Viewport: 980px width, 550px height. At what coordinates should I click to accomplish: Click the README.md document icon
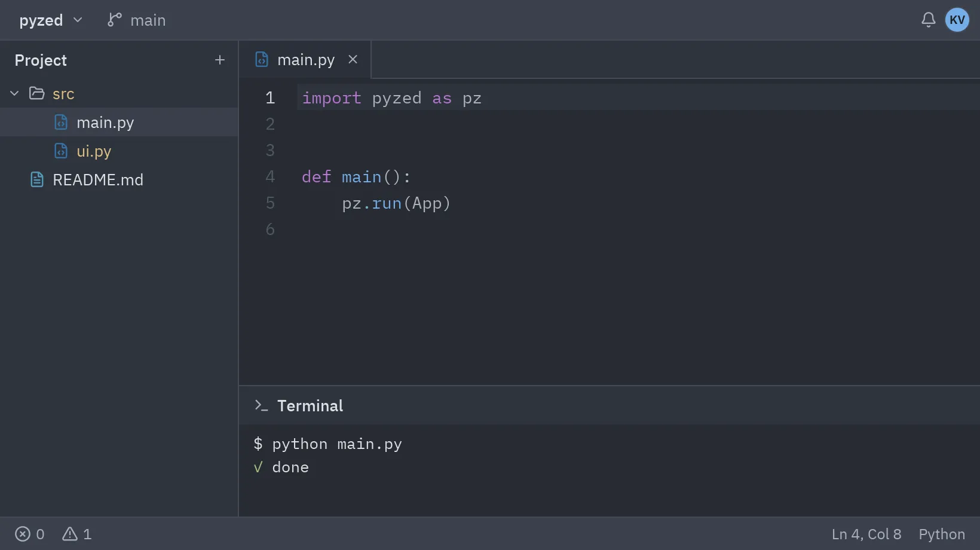click(x=37, y=179)
